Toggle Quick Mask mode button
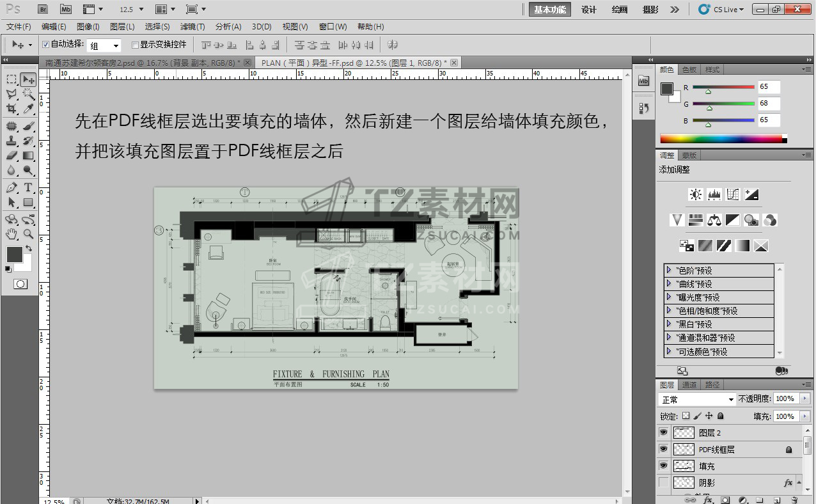This screenshot has height=504, width=816. 20,283
